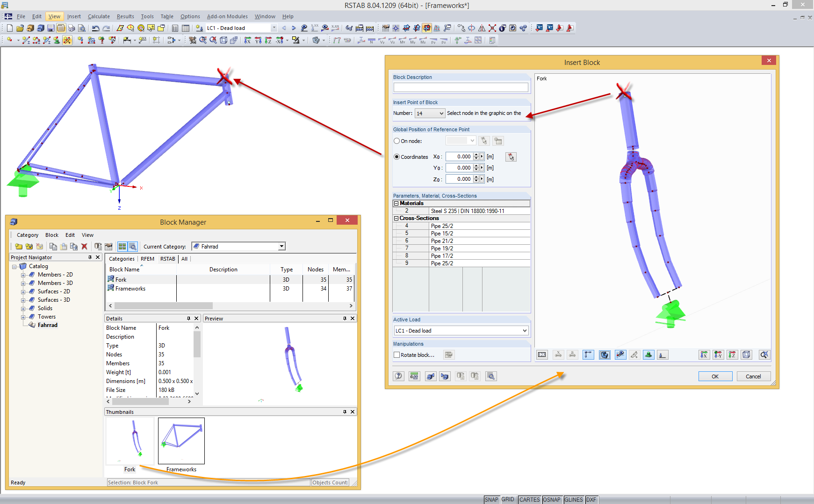
Task: Select the Frameworks thumbnail
Action: [181, 441]
